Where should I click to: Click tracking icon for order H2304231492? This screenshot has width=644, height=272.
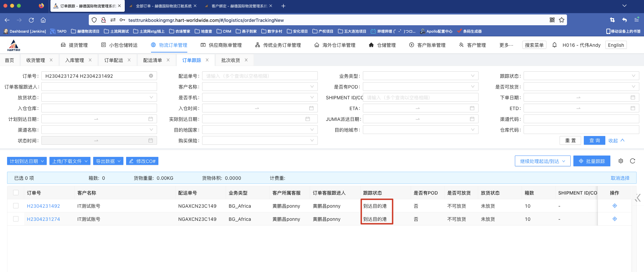click(615, 206)
